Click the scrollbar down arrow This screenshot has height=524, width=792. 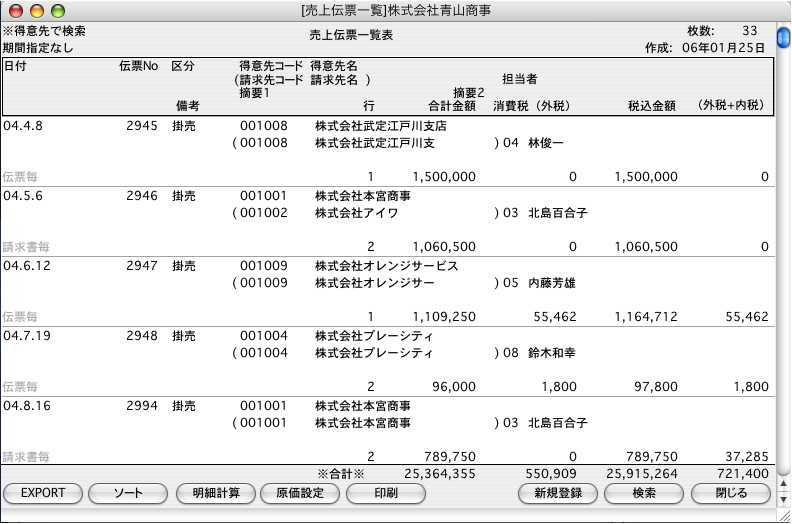[x=783, y=498]
